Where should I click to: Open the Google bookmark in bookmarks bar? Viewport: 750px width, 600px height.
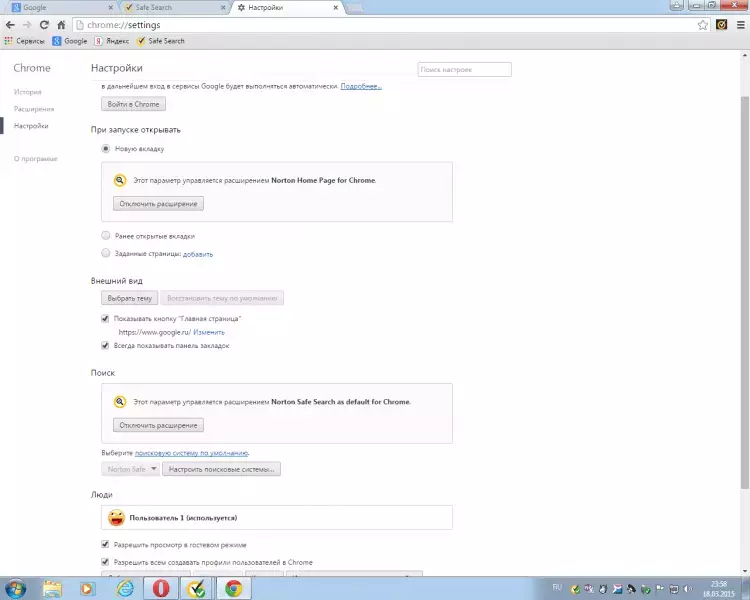pos(70,41)
